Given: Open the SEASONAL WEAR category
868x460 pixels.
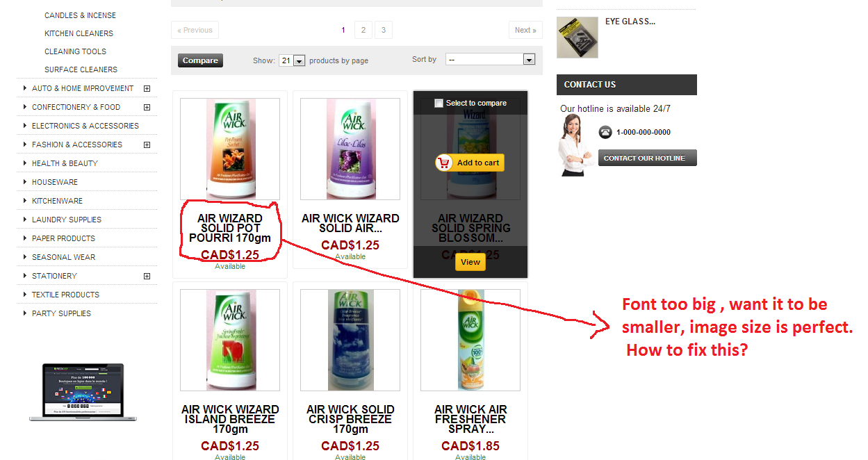Looking at the screenshot, I should click(x=64, y=257).
